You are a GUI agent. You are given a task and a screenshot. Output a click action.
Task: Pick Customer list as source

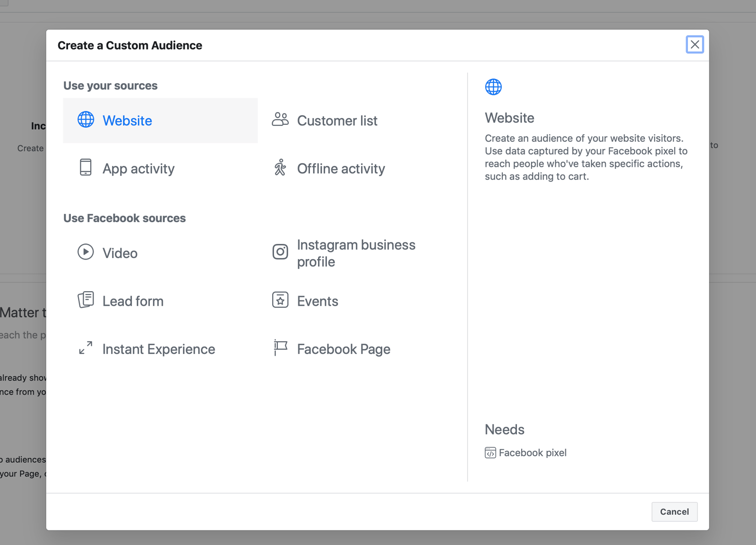click(x=337, y=121)
